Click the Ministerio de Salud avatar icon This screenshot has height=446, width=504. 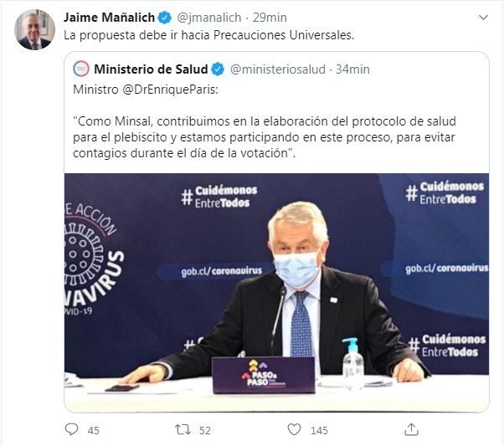pos(81,69)
